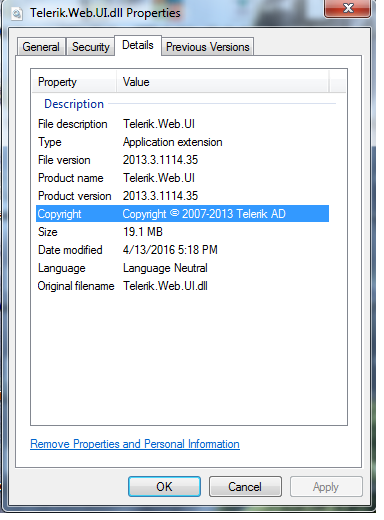The image size is (384, 520).
Task: Select the Date modified property row
Action: [x=182, y=250]
